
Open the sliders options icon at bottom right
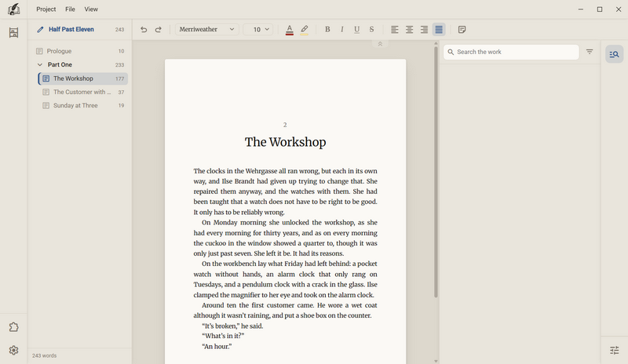coord(615,351)
